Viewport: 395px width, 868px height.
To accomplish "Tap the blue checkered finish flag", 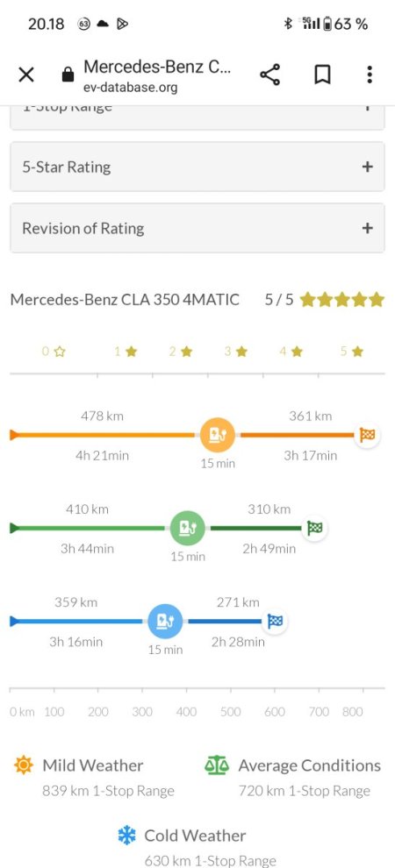I will coord(275,621).
